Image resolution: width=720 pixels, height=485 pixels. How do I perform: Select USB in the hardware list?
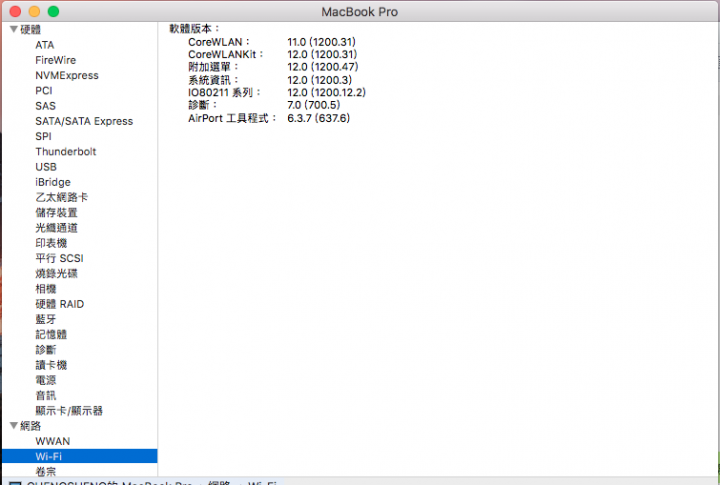pos(46,167)
